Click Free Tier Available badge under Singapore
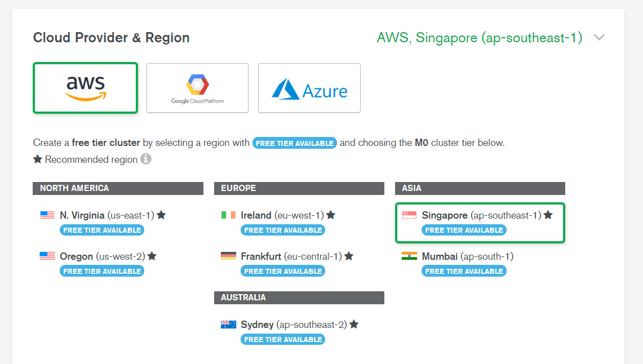 (x=464, y=230)
